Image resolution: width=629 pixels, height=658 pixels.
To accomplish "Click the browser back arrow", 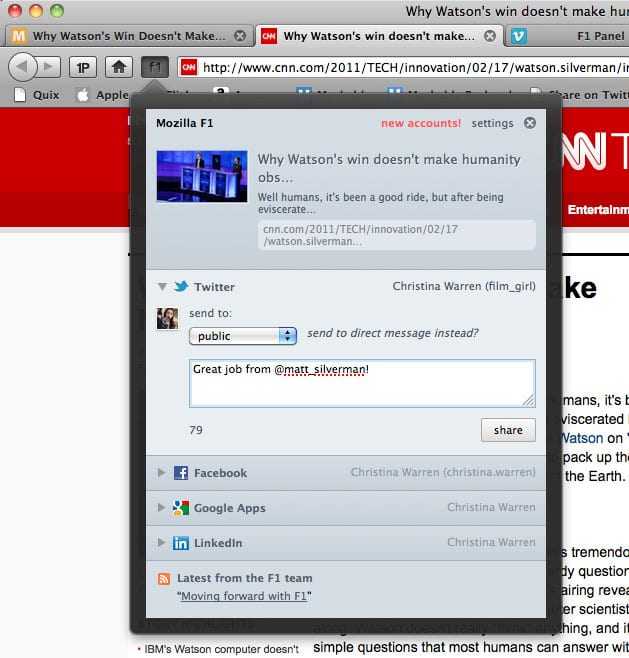I will pyautogui.click(x=24, y=67).
